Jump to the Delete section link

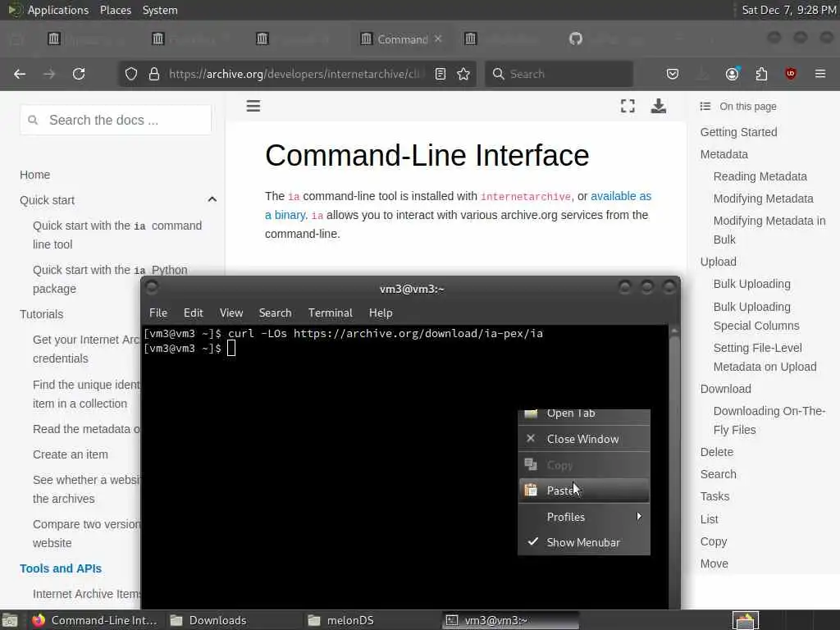coord(716,452)
